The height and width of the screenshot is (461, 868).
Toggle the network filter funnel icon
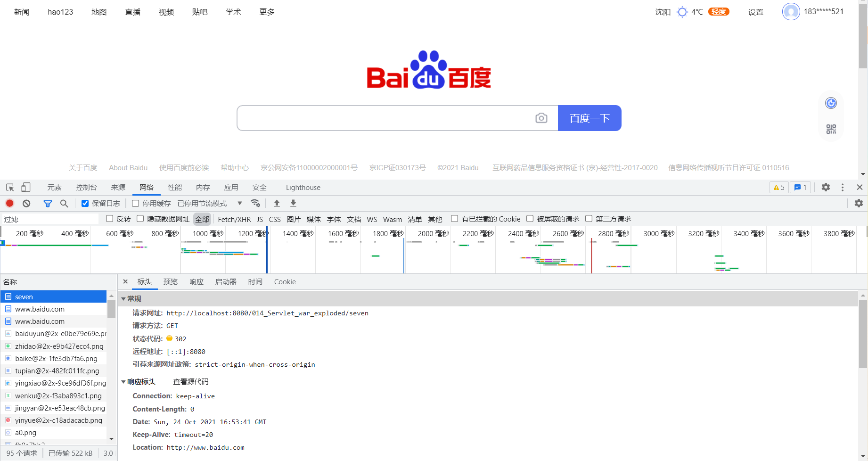click(48, 203)
